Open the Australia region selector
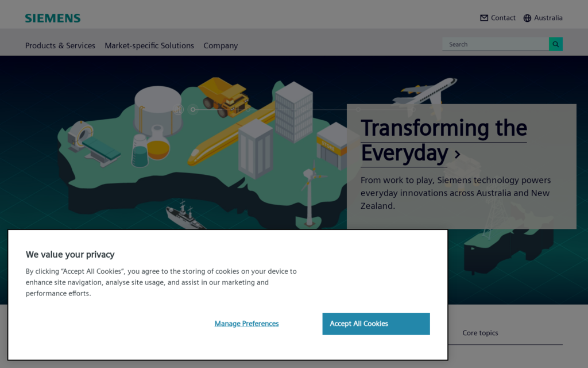This screenshot has height=368, width=588. click(x=548, y=18)
